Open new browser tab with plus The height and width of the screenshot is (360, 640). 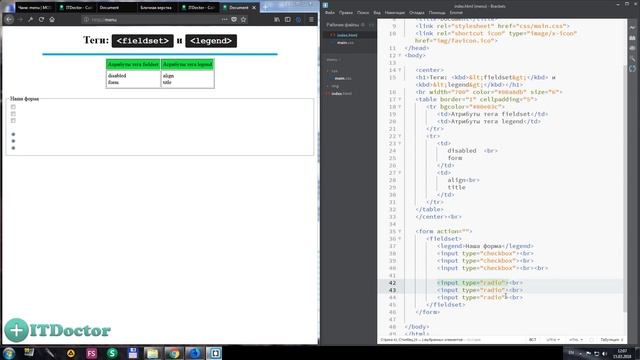point(265,7)
